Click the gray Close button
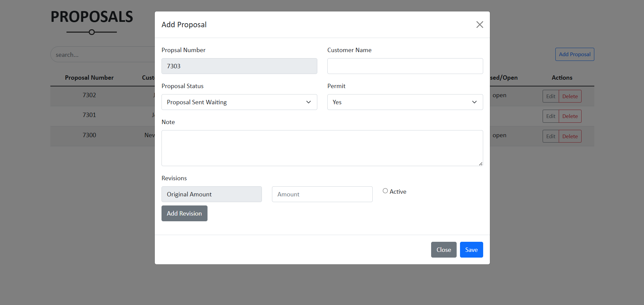644x305 pixels. pyautogui.click(x=444, y=250)
